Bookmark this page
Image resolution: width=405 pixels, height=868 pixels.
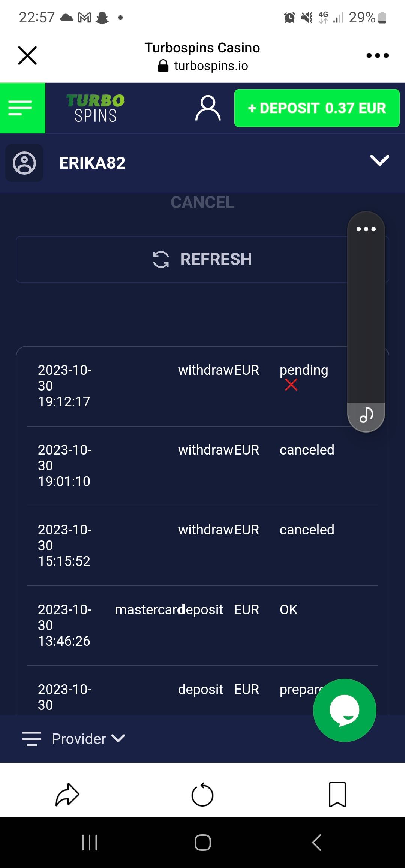(x=337, y=794)
